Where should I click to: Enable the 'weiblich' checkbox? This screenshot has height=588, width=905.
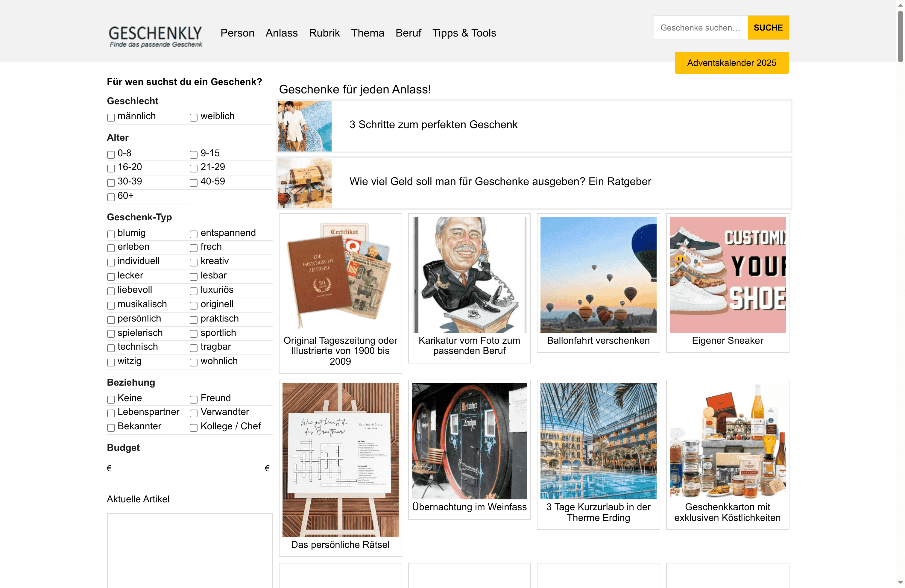194,117
